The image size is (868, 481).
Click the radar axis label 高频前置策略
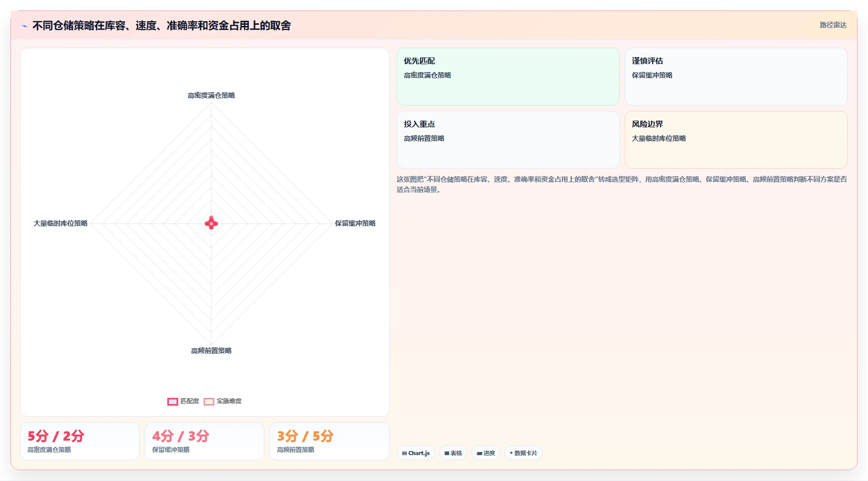pyautogui.click(x=211, y=351)
